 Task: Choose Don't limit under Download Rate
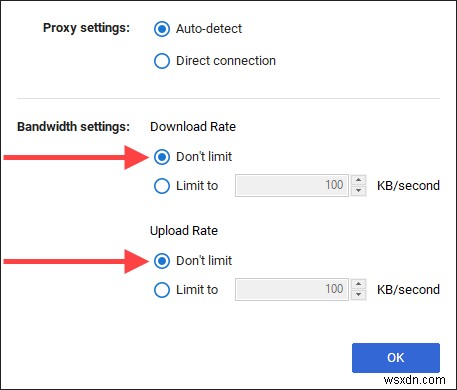tap(162, 157)
